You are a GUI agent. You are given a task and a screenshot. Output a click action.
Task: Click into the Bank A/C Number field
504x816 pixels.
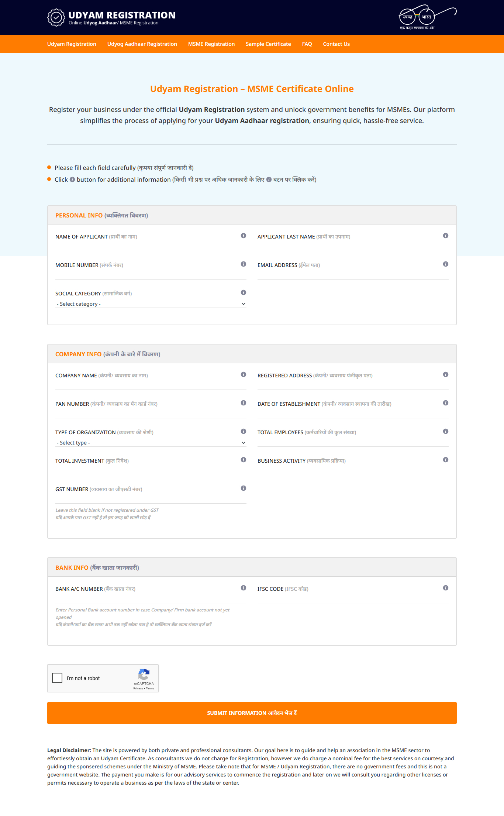pyautogui.click(x=151, y=597)
